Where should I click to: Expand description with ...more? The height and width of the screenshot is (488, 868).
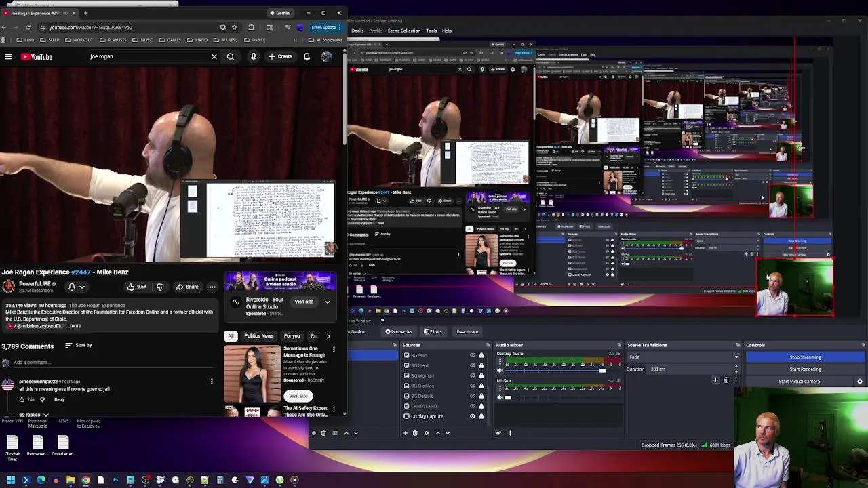74,326
